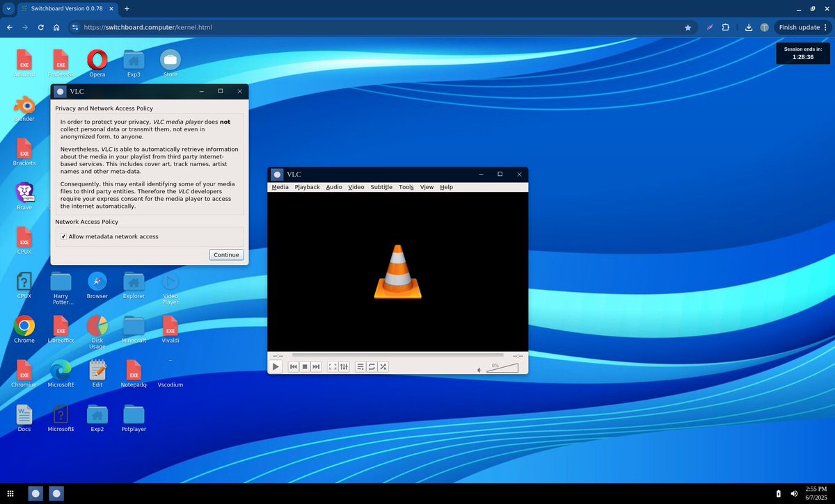This screenshot has width=835, height=504.
Task: Click Finish update in the browser toolbar
Action: (x=799, y=27)
